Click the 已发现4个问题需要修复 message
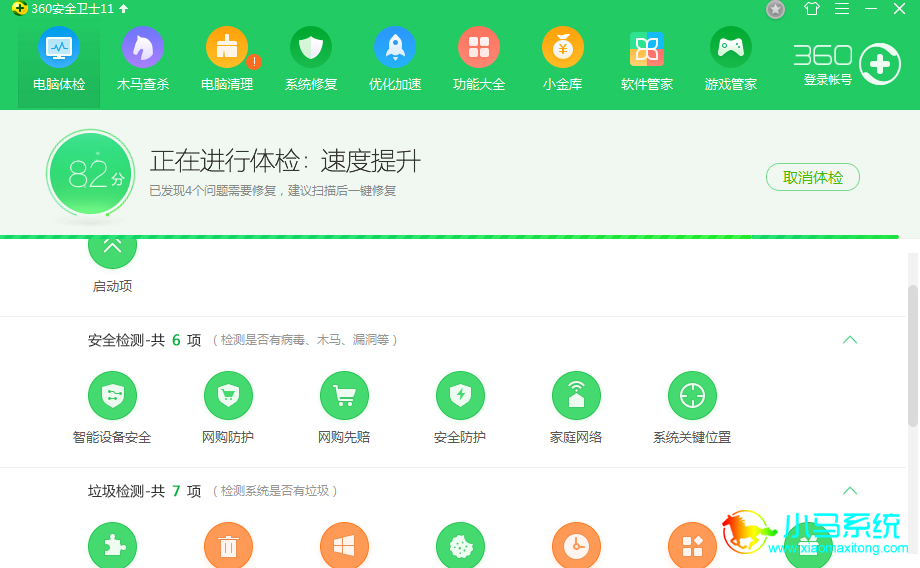This screenshot has height=568, width=920. [273, 191]
